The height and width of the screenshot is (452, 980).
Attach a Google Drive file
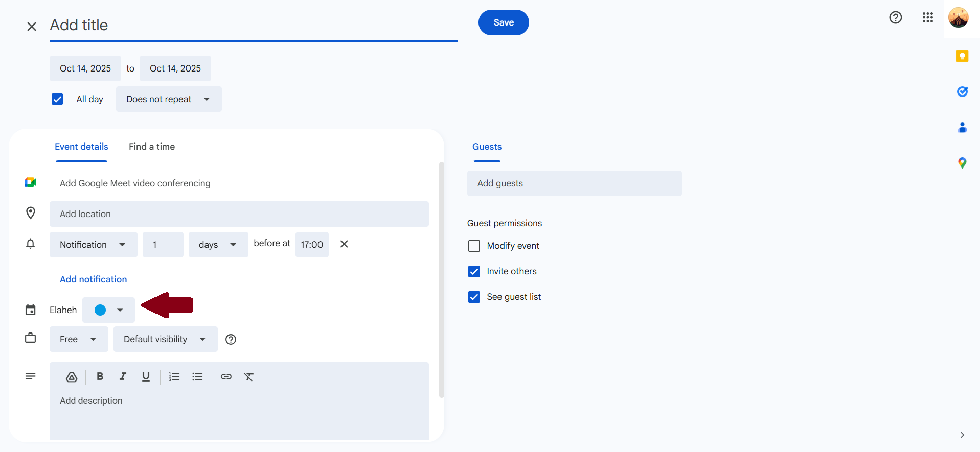click(x=72, y=377)
